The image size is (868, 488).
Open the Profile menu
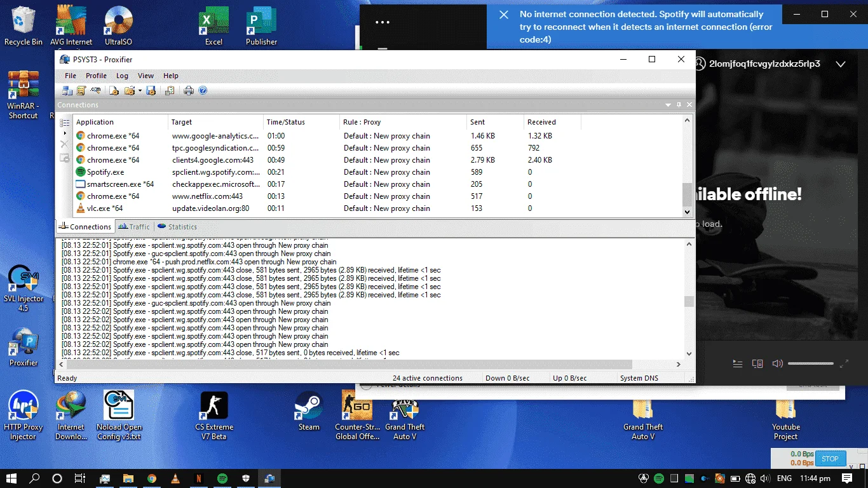point(96,76)
